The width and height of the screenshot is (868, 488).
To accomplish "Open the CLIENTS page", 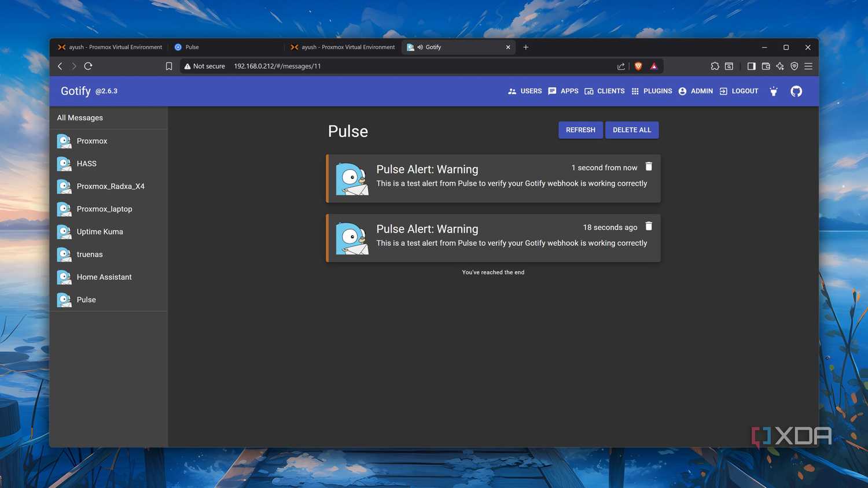I will pyautogui.click(x=605, y=91).
